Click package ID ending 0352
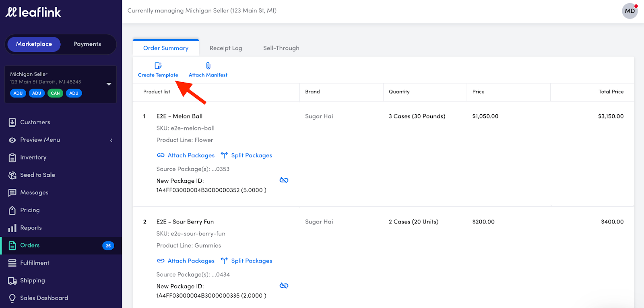The height and width of the screenshot is (308, 644). pyautogui.click(x=211, y=190)
